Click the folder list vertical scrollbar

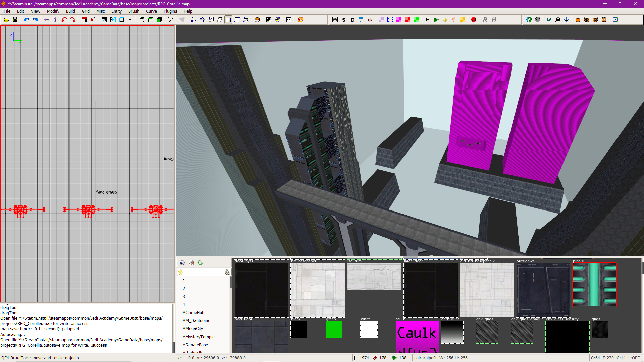[x=231, y=314]
